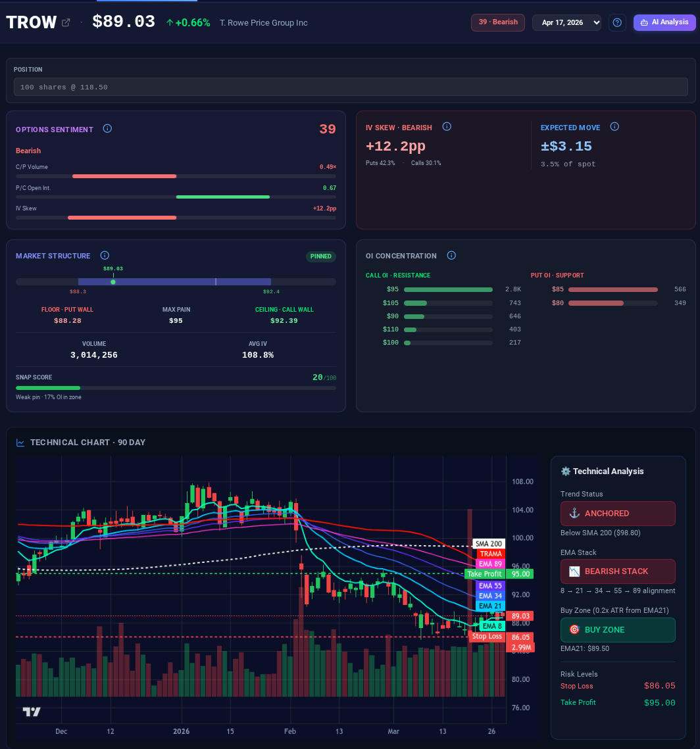
Task: Click the EMA 89 chart label
Action: tap(491, 564)
